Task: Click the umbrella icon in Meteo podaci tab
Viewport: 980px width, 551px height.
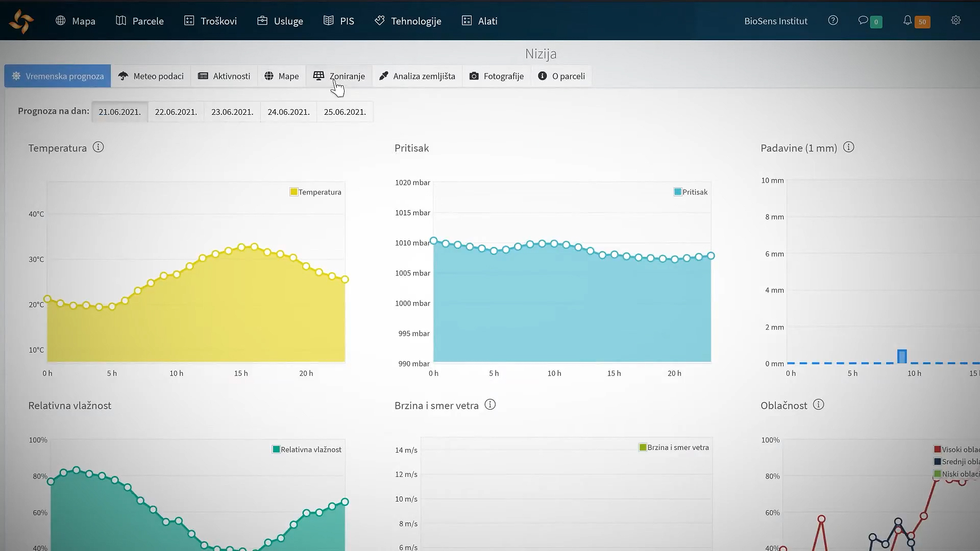Action: 123,76
